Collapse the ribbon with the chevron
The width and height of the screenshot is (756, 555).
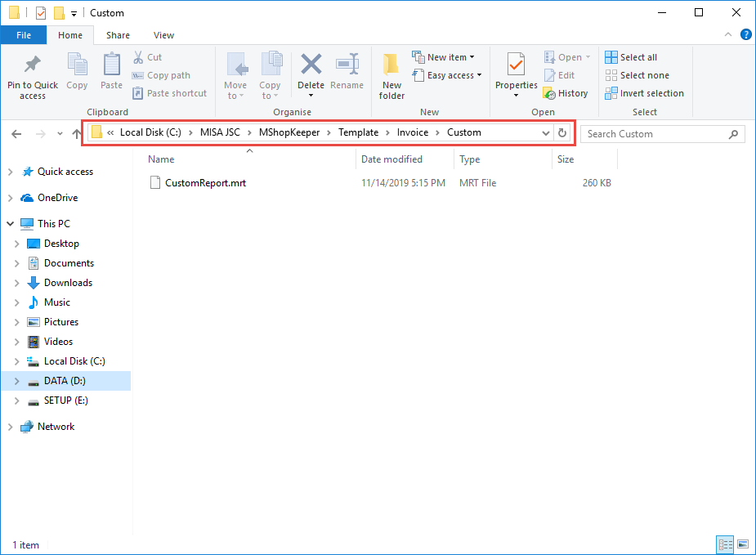pyautogui.click(x=728, y=34)
